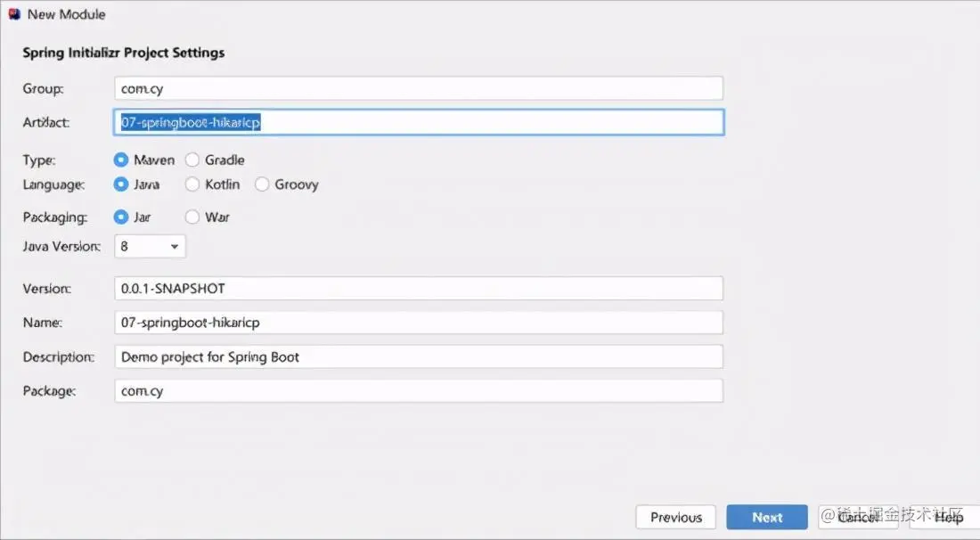This screenshot has width=980, height=540.
Task: Choose War packaging
Action: (192, 217)
